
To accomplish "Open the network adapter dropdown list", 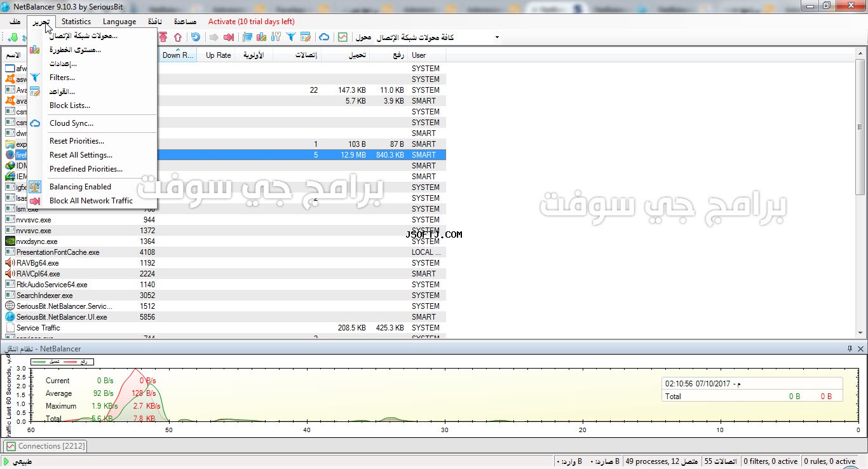I will [496, 37].
